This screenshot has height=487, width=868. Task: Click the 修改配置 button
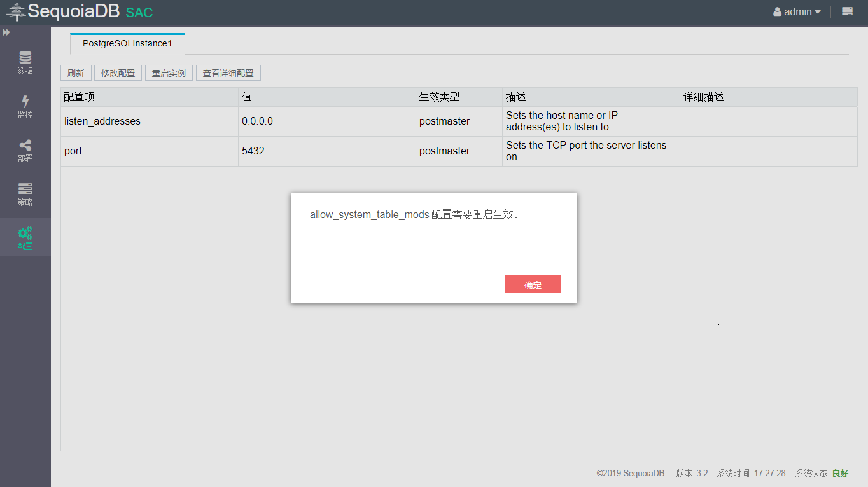click(118, 73)
